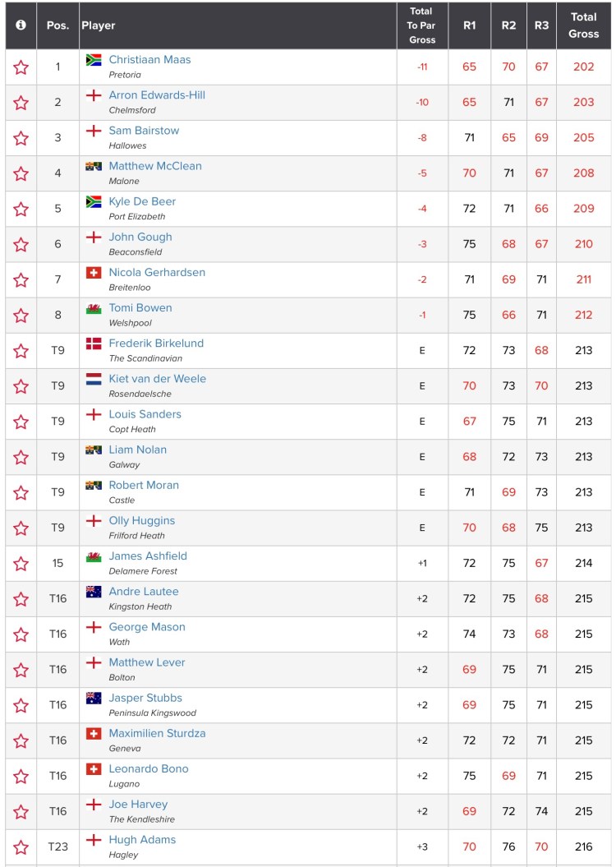Favorite Christiaan Maas with the star icon
The height and width of the screenshot is (867, 616).
click(21, 67)
